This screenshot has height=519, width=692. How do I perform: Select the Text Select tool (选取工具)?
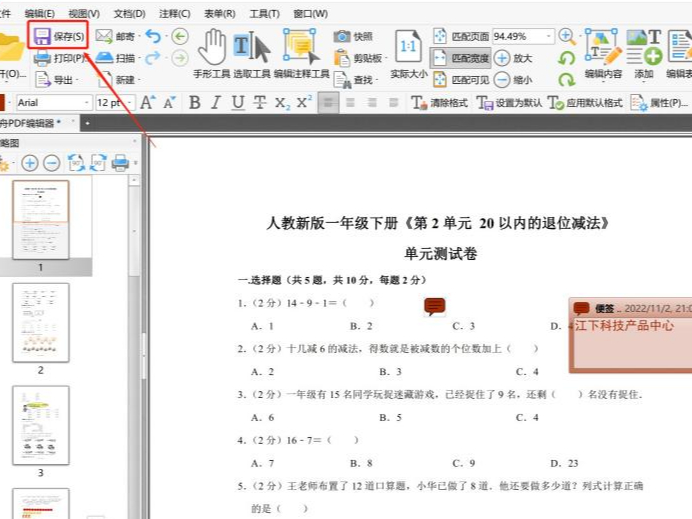click(x=252, y=53)
